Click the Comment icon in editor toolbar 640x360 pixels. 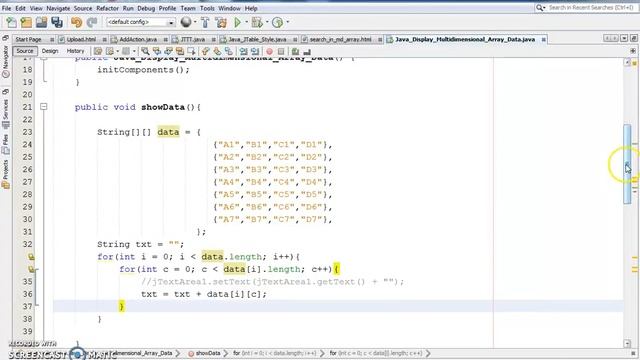pos(295,51)
